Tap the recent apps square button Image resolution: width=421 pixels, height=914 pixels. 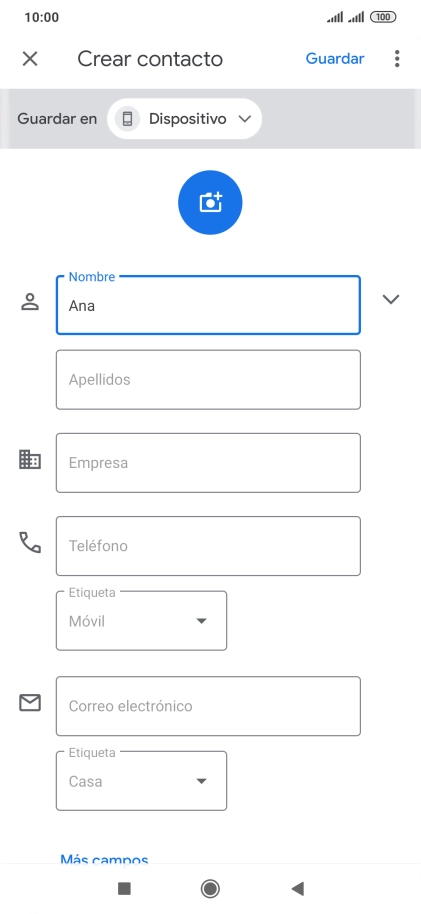pyautogui.click(x=124, y=888)
